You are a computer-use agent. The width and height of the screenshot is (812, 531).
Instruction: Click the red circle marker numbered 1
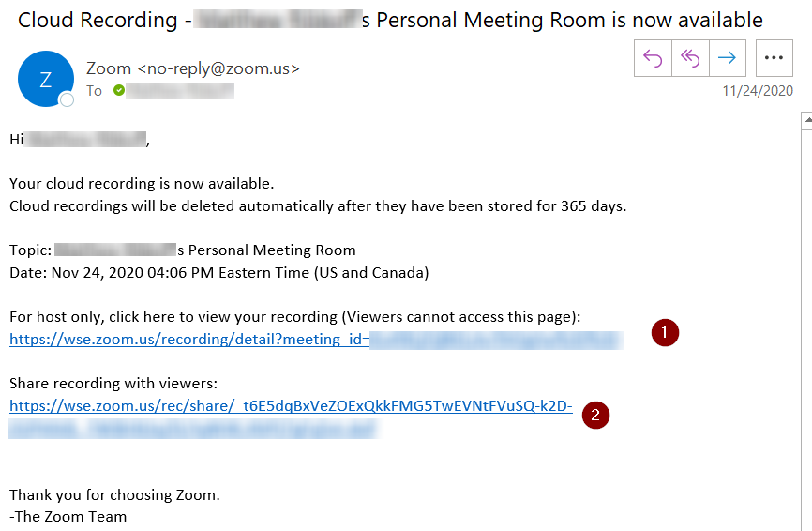pos(665,333)
